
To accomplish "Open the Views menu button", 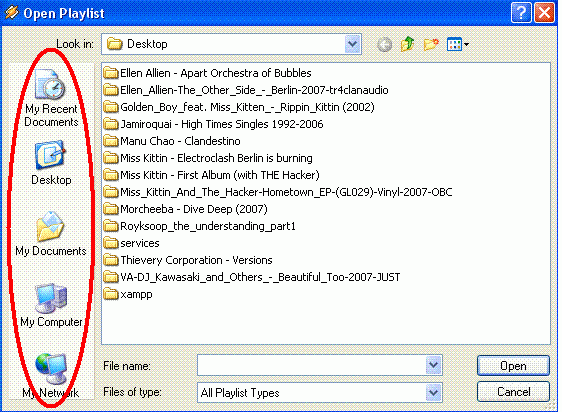I will (x=458, y=44).
